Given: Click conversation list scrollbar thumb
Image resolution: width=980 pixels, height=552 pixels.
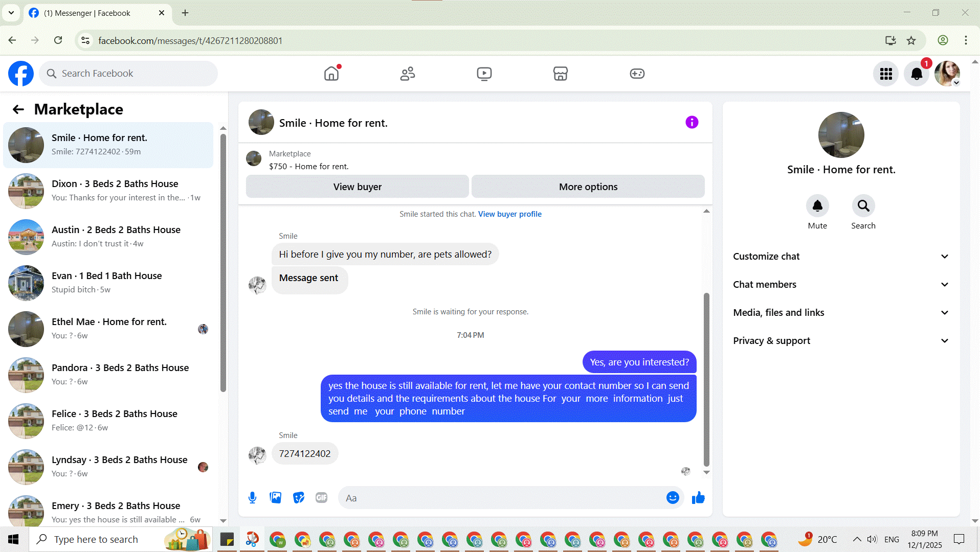Looking at the screenshot, I should pos(223,263).
